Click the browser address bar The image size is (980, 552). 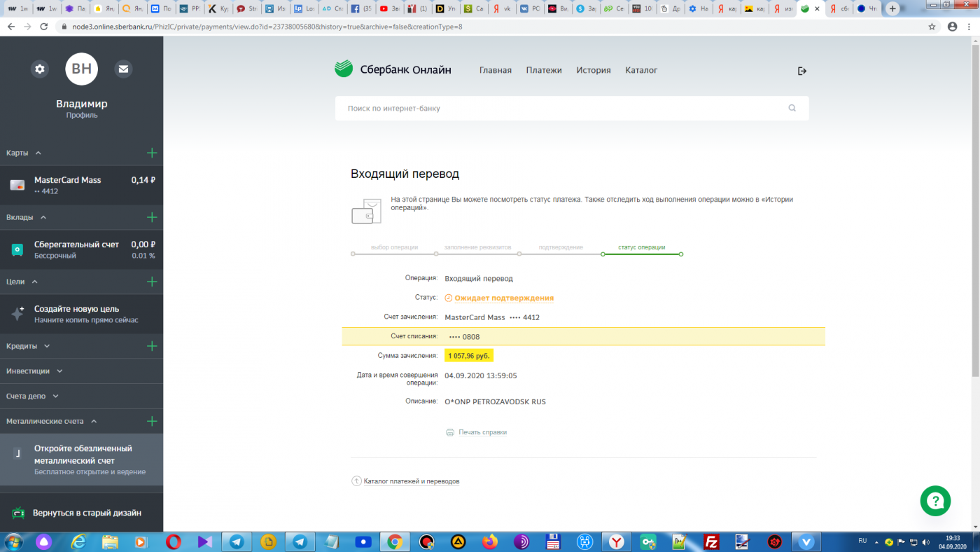[490, 27]
